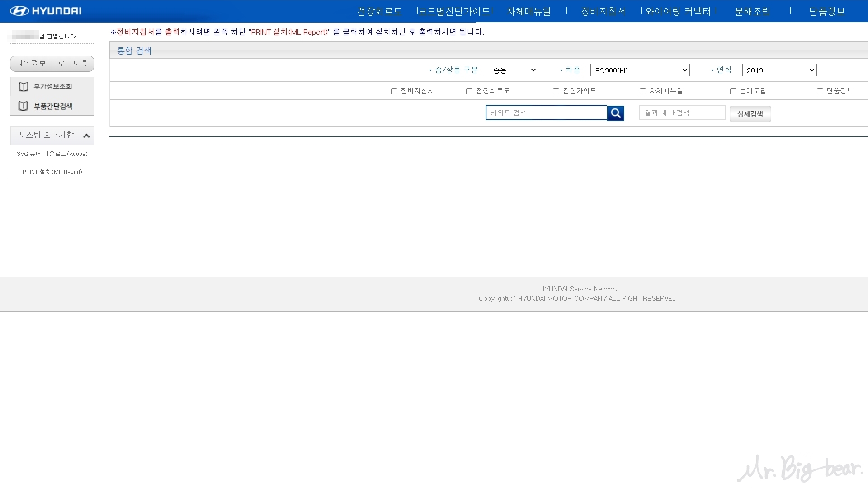Select the 차체매뉴얼 checkbox

pos(643,91)
